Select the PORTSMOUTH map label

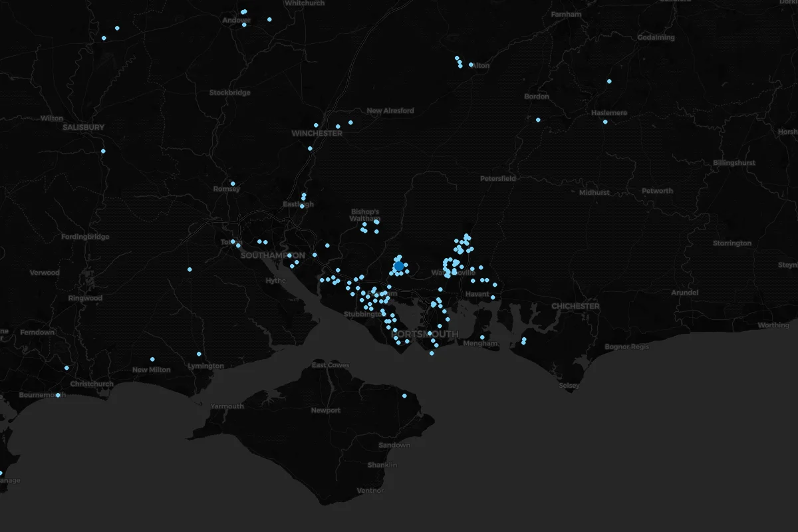[424, 334]
